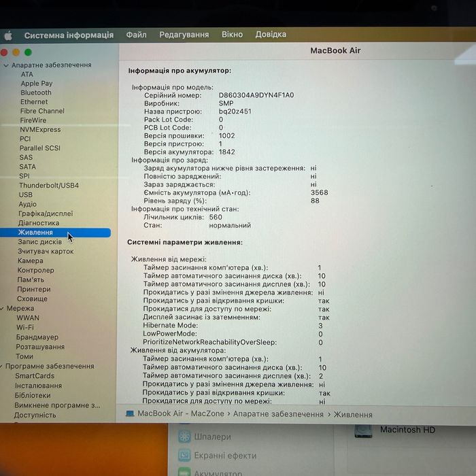Open the Apple menu icon
The image size is (476, 476).
click(x=8, y=35)
